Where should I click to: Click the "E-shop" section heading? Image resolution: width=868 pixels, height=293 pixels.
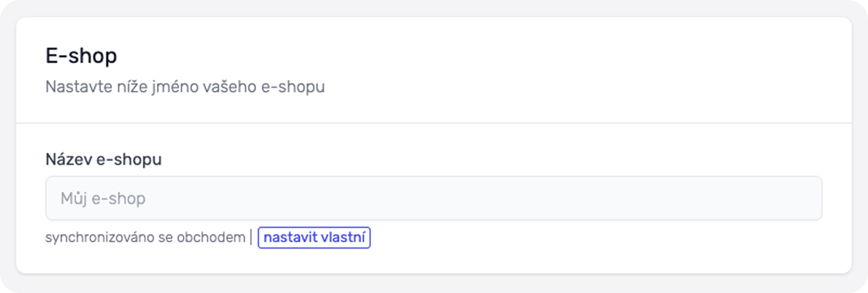81,56
